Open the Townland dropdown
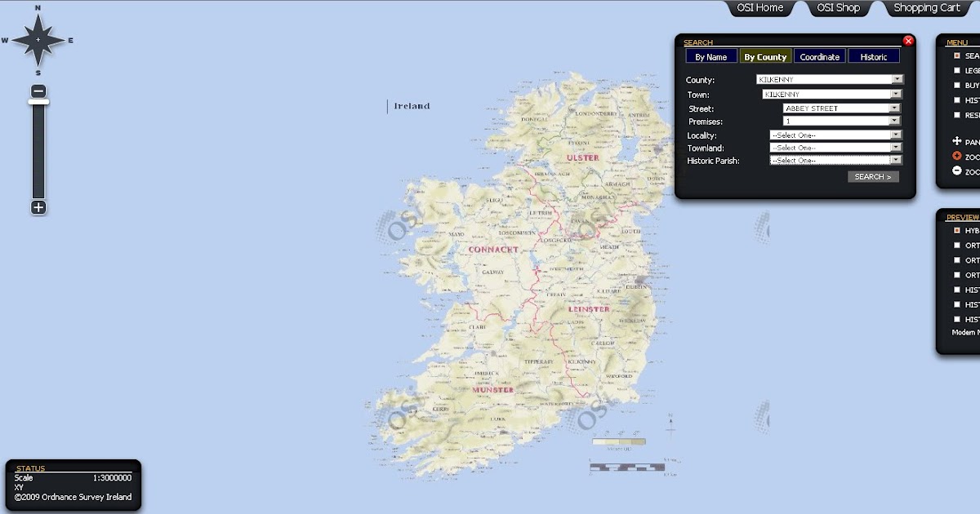The height and width of the screenshot is (514, 980). point(835,148)
